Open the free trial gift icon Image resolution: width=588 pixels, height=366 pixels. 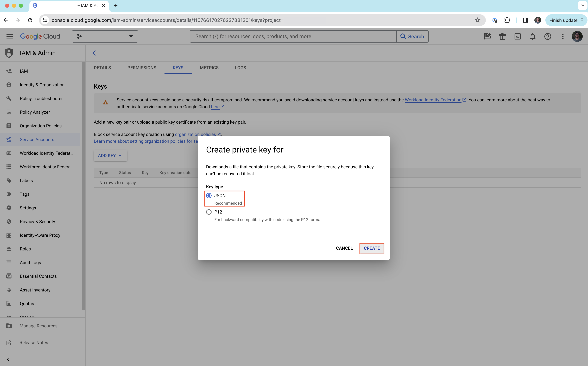point(502,36)
